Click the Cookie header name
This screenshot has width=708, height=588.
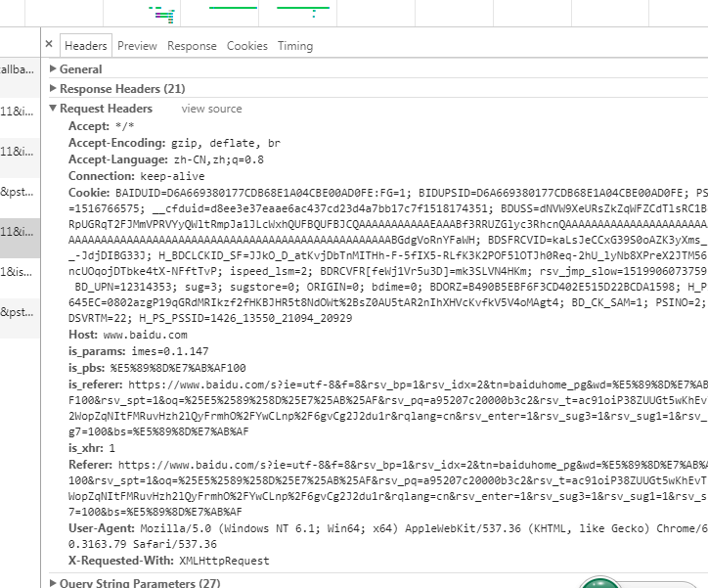pyautogui.click(x=89, y=193)
